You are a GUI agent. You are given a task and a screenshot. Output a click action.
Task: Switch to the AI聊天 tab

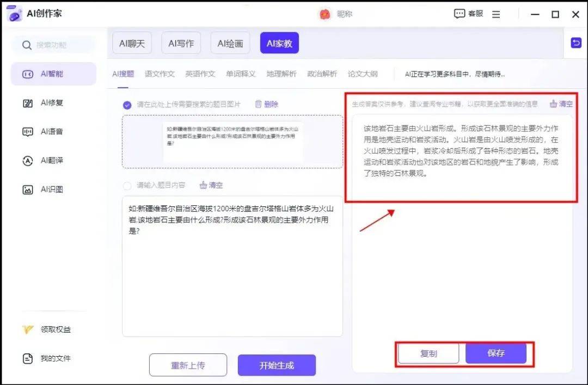[132, 43]
